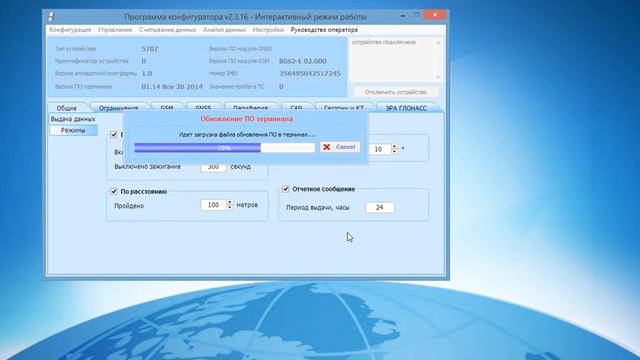
Task: Click the Версия ПО терминала label
Action: pyautogui.click(x=83, y=87)
